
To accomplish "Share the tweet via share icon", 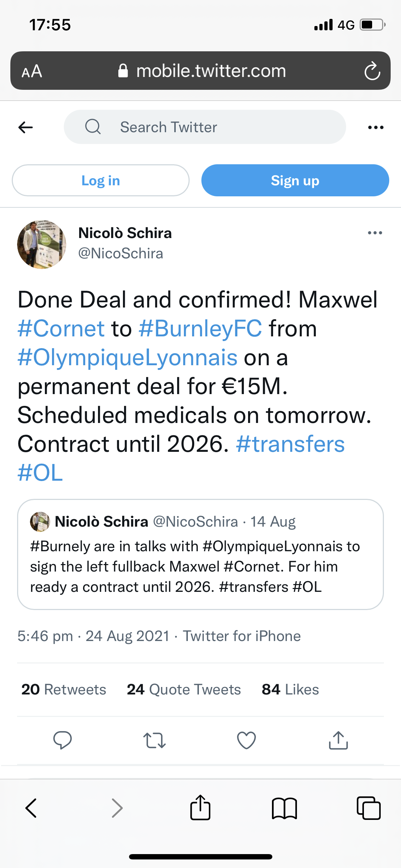I will pos(338,740).
